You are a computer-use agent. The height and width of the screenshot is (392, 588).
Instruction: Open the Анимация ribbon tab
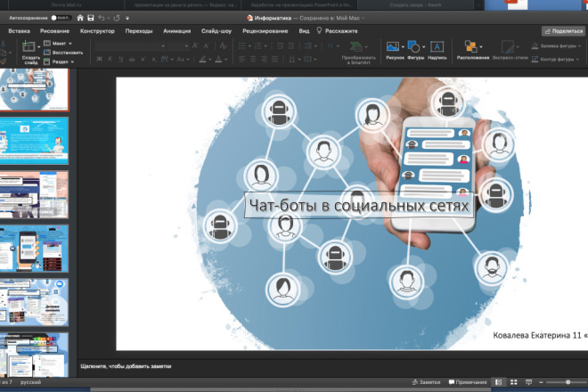tap(176, 31)
